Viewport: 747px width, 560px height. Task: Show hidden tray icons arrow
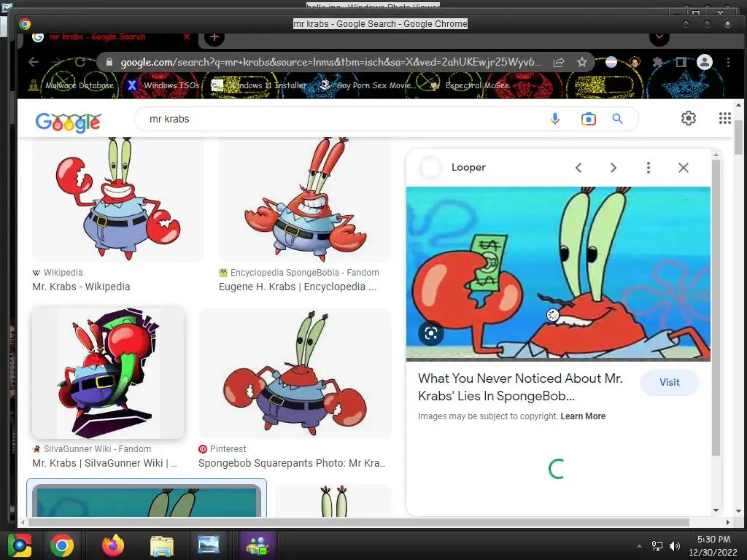639,546
